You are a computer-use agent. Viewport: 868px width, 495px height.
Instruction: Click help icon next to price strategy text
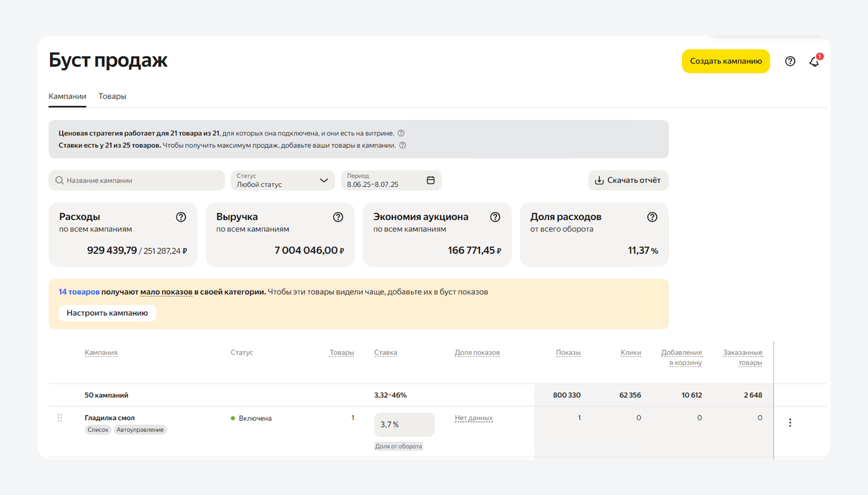pos(401,133)
